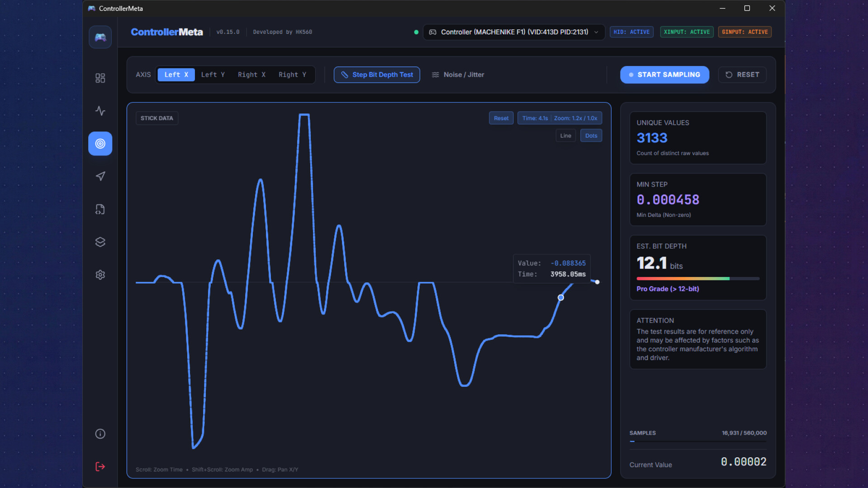The width and height of the screenshot is (868, 488).
Task: Open the dashboard grid icon in sidebar
Action: (x=100, y=78)
